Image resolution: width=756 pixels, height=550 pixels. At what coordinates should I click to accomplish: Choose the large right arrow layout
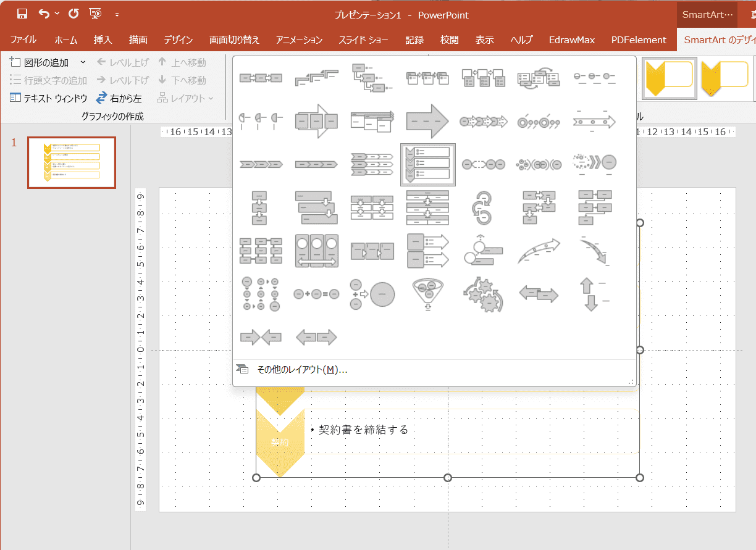[427, 121]
